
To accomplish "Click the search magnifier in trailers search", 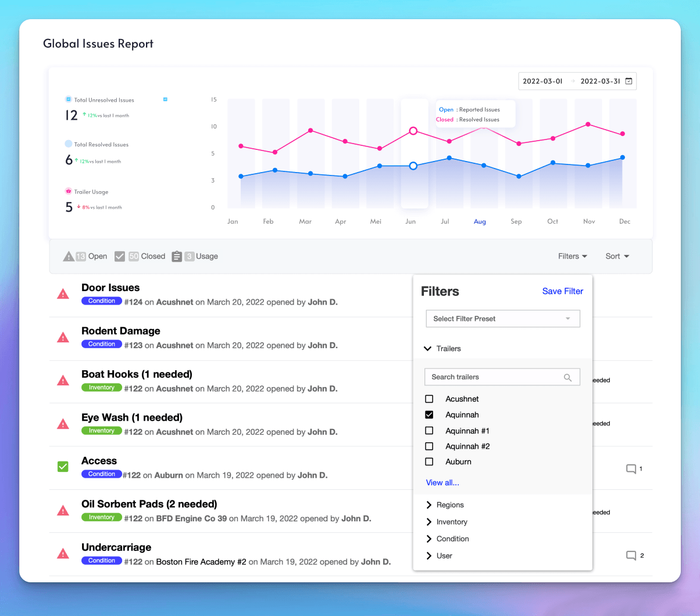I will pyautogui.click(x=567, y=377).
